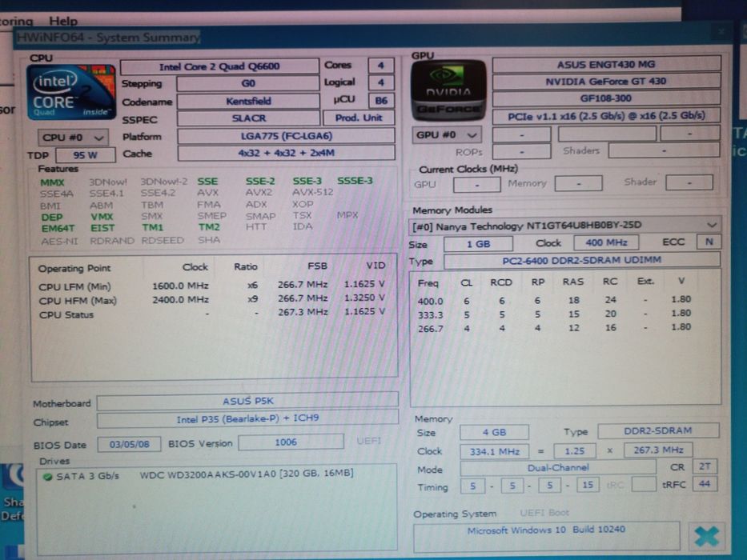This screenshot has width=747, height=560.
Task: Click the Intel Core 2 Quad Q6600 field
Action: click(x=219, y=66)
